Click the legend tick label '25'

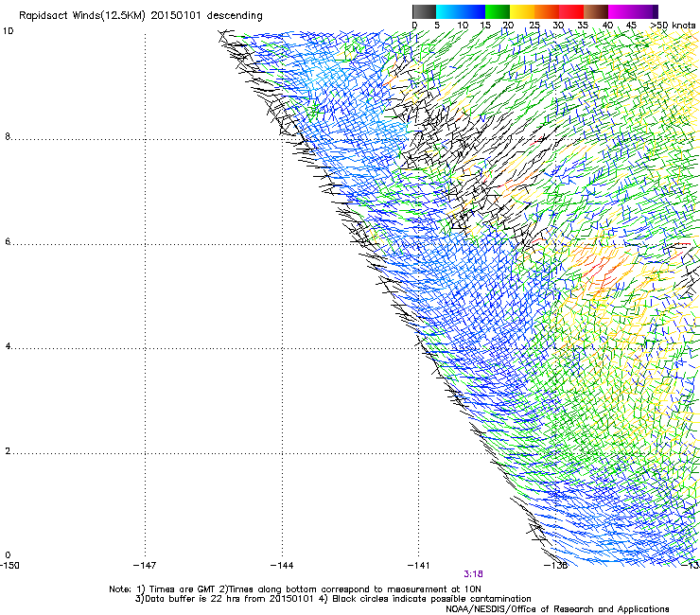[x=534, y=26]
